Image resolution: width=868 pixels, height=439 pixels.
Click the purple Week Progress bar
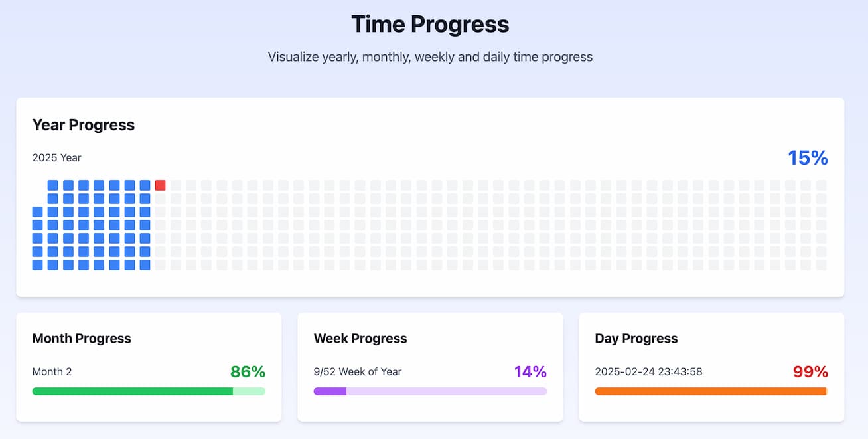[330, 391]
